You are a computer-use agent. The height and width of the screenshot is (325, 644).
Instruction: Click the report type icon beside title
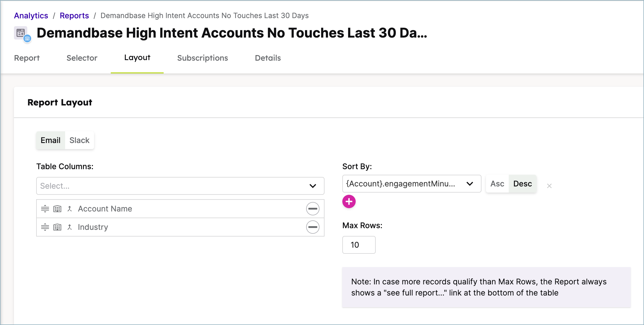click(22, 34)
